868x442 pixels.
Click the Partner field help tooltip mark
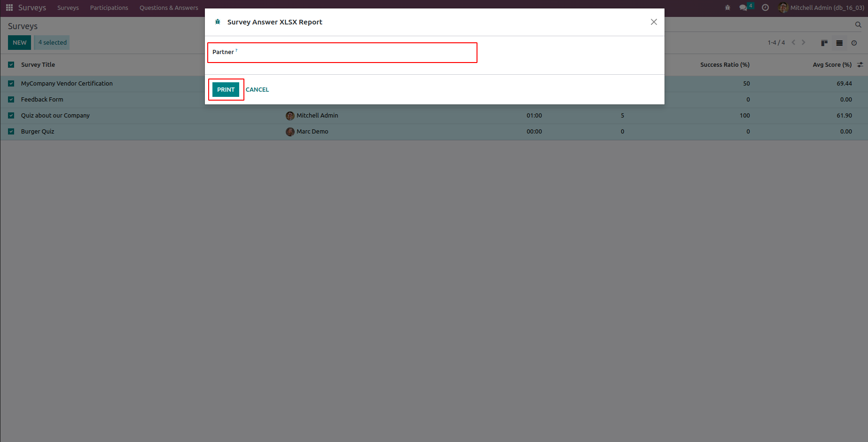pos(236,50)
